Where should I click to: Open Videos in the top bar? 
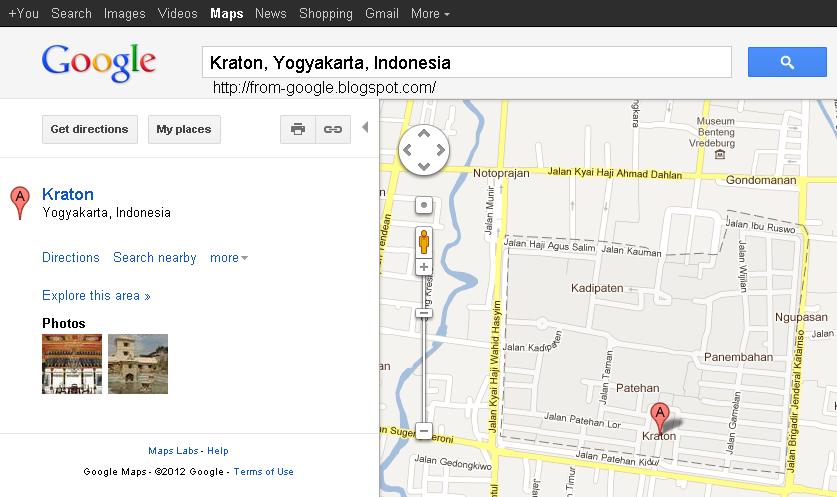(x=178, y=13)
